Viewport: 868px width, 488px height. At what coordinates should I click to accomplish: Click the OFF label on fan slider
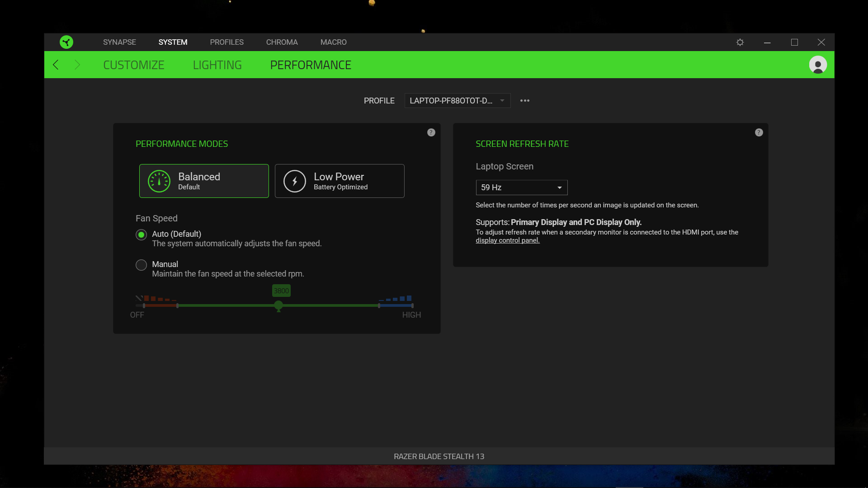pyautogui.click(x=137, y=315)
